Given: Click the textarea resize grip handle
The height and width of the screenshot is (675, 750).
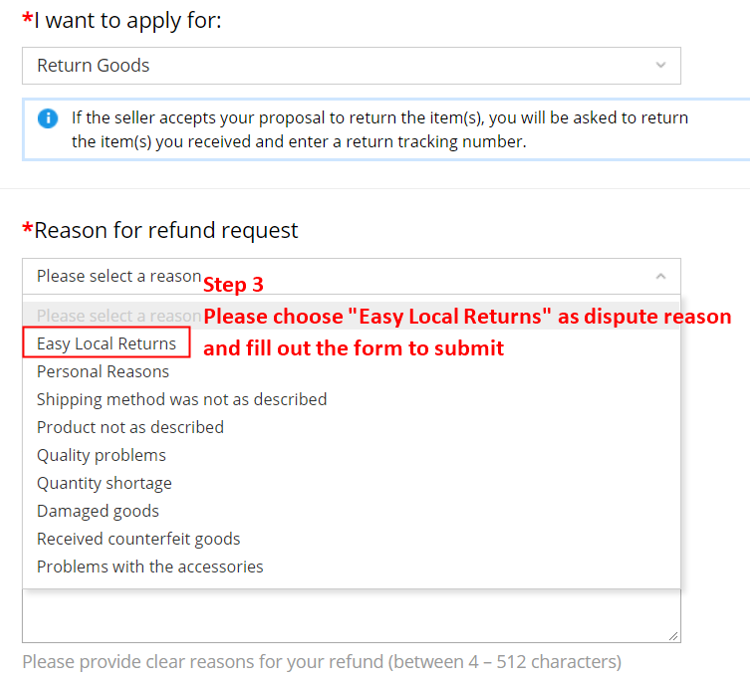Looking at the screenshot, I should pyautogui.click(x=673, y=636).
